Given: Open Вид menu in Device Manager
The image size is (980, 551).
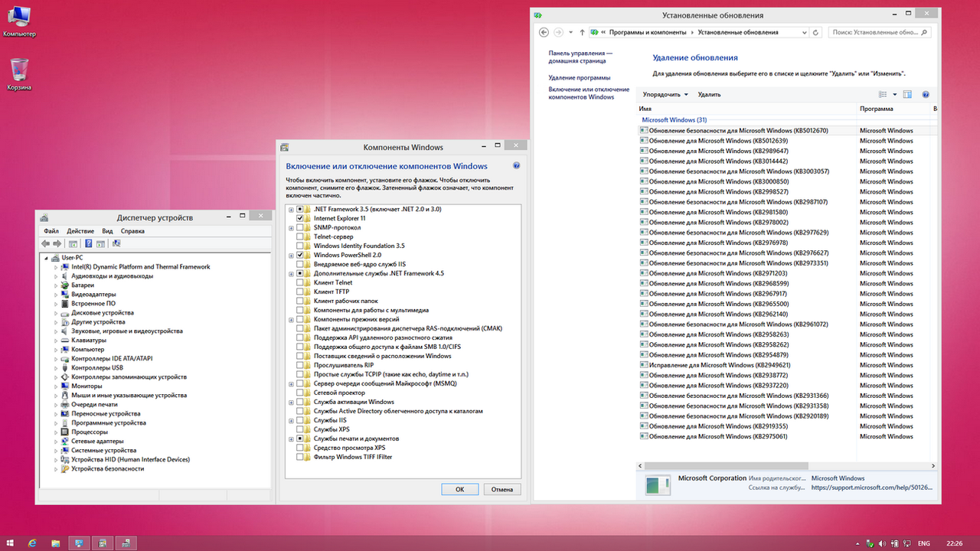Looking at the screenshot, I should click(x=107, y=230).
